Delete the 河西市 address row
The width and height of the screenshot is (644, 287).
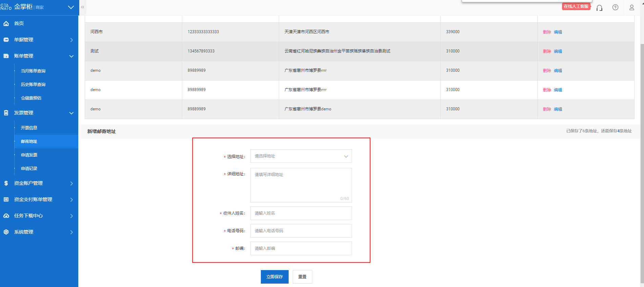pos(547,32)
